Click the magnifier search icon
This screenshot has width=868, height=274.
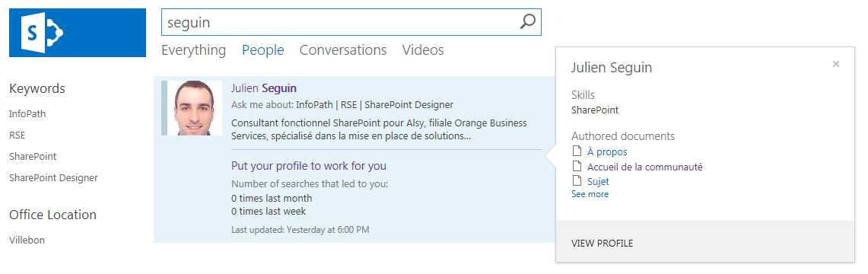(527, 22)
